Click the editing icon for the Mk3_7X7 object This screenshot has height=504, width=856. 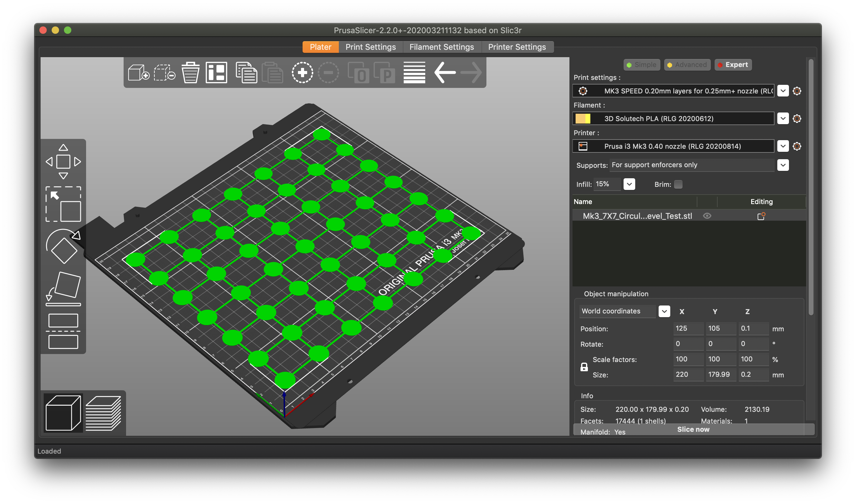tap(761, 216)
